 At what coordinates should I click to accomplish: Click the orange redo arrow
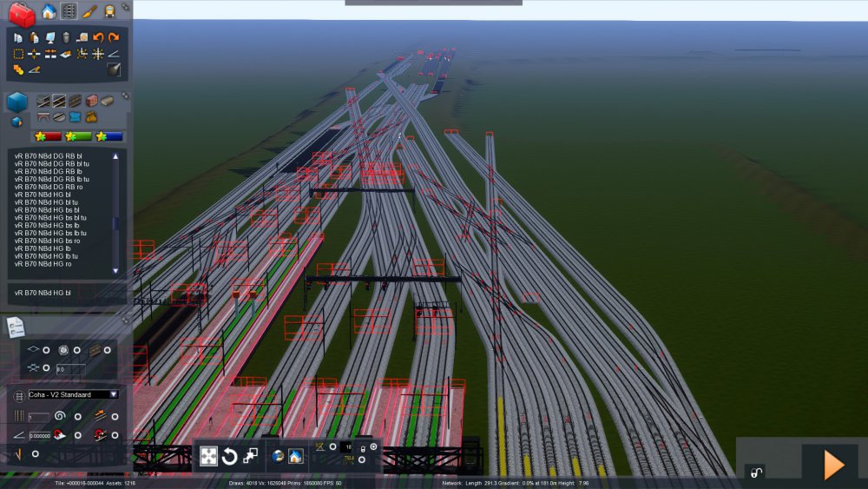(x=114, y=37)
